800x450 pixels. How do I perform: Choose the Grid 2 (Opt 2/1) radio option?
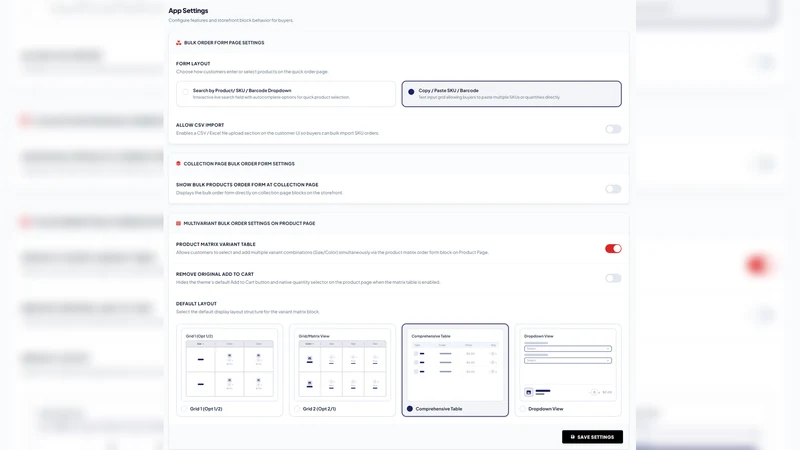click(297, 409)
